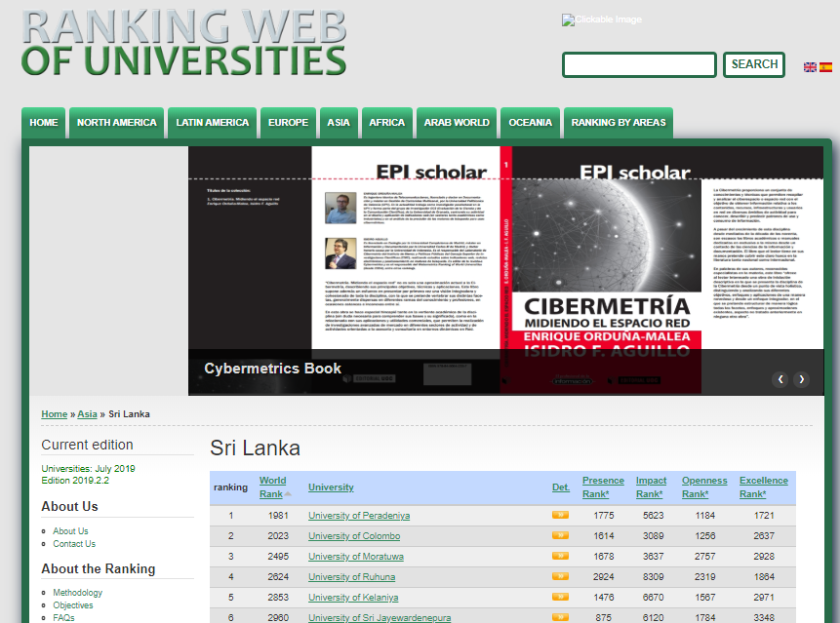
Task: Click the Det. column header
Action: coord(561,487)
